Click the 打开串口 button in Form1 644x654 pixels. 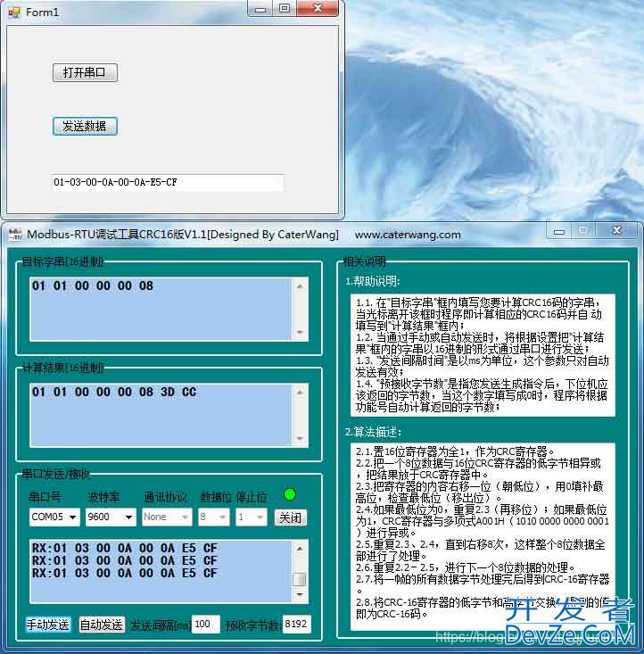tap(85, 72)
